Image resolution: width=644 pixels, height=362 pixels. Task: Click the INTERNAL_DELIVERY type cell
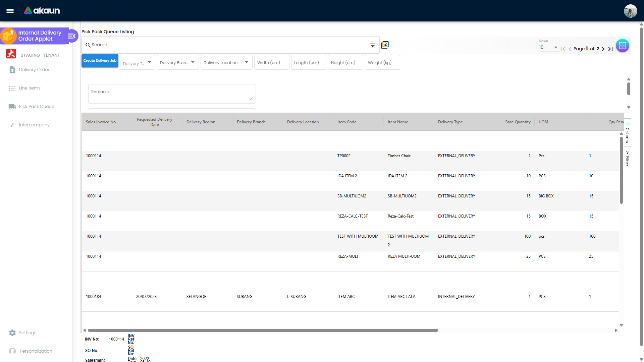(456, 297)
